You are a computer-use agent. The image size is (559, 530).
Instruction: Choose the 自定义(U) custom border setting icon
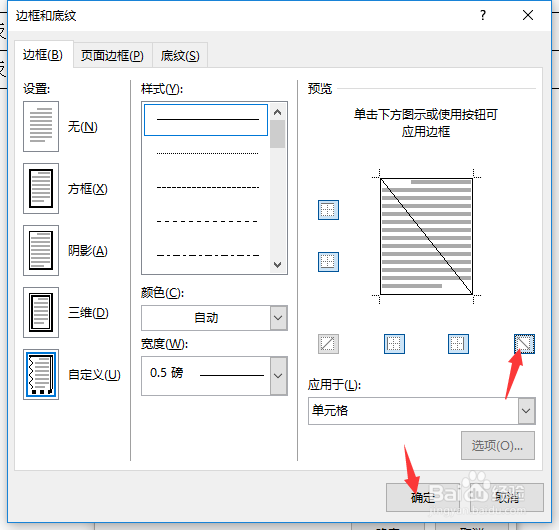click(x=41, y=374)
